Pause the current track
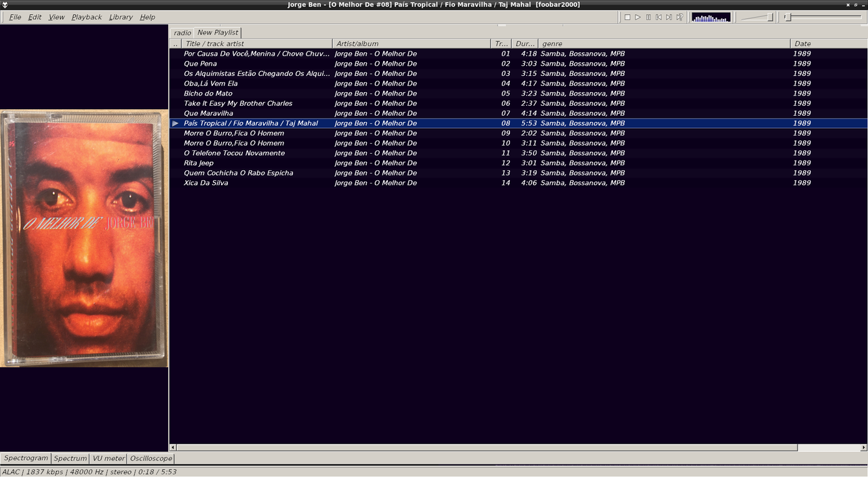Screen dimensions: 868x477 (648, 17)
